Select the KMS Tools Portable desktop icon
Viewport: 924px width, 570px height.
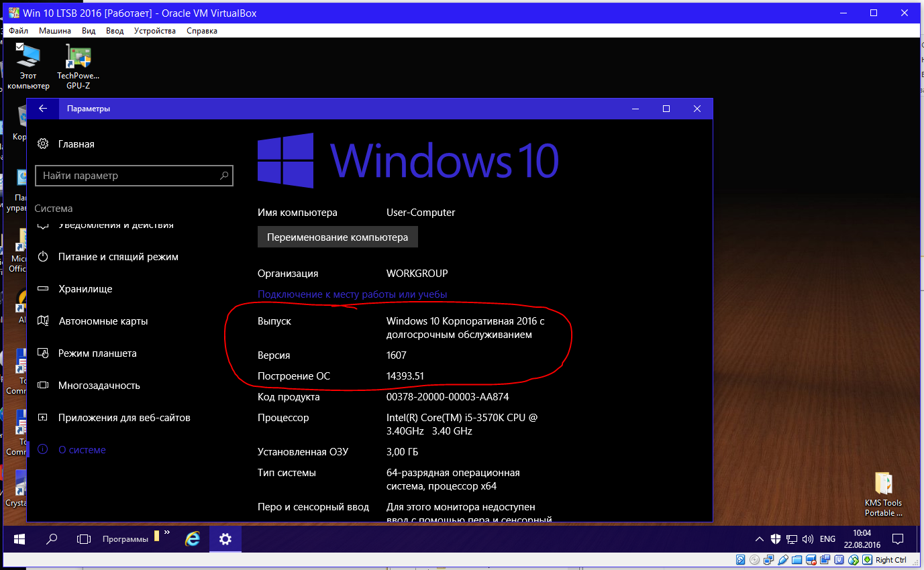point(883,495)
